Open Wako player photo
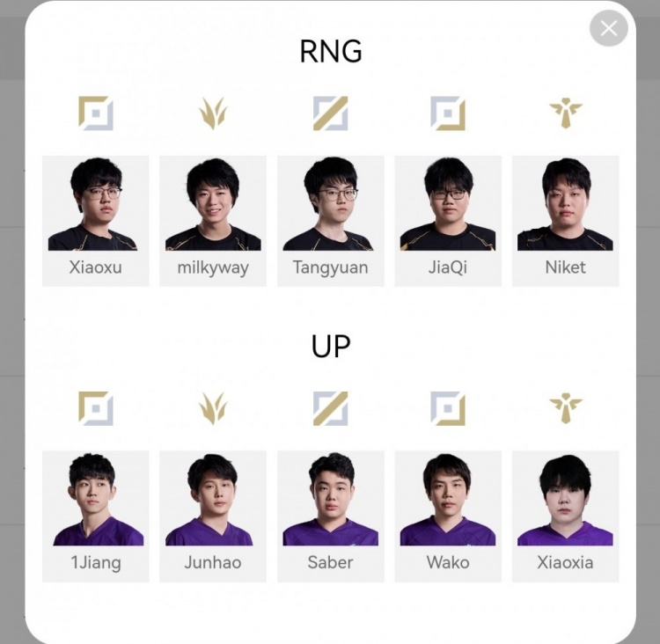The image size is (660, 644). click(448, 499)
